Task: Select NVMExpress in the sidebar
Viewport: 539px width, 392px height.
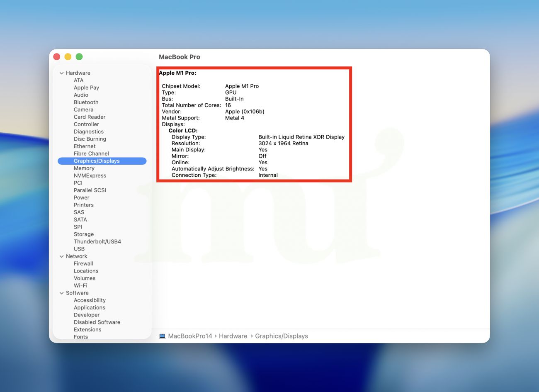Action: point(90,175)
